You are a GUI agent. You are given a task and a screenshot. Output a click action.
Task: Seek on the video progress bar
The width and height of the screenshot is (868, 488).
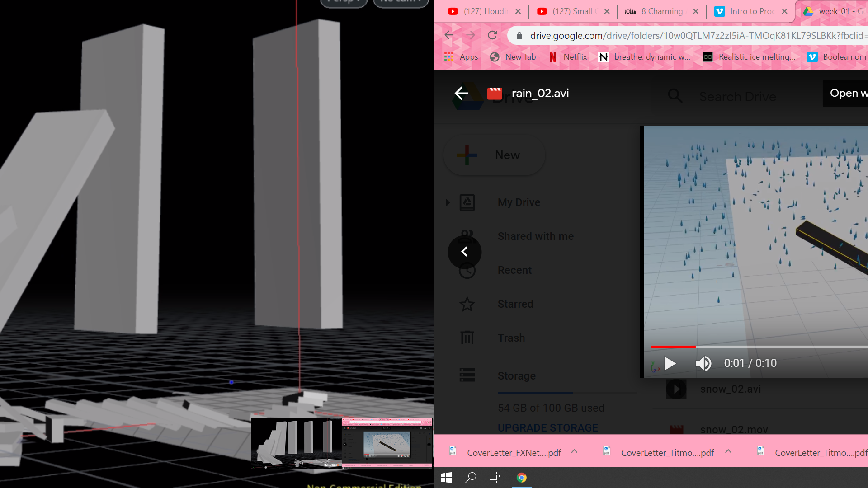click(x=769, y=347)
